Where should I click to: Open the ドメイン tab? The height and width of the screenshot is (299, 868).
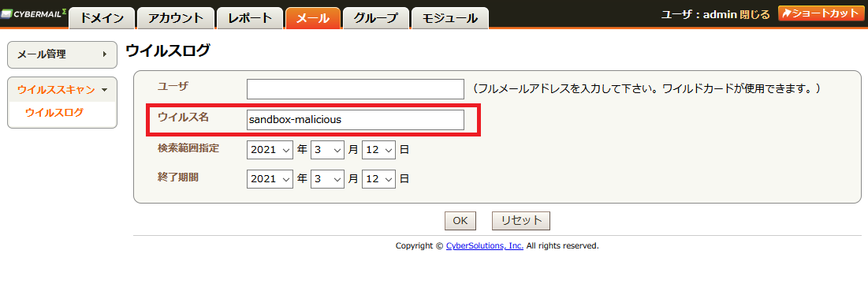point(102,17)
